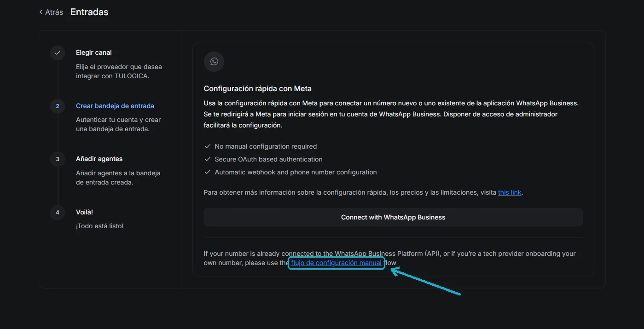Open the Crear bandeja de entrada step
The height and width of the screenshot is (329, 644).
[x=115, y=106]
